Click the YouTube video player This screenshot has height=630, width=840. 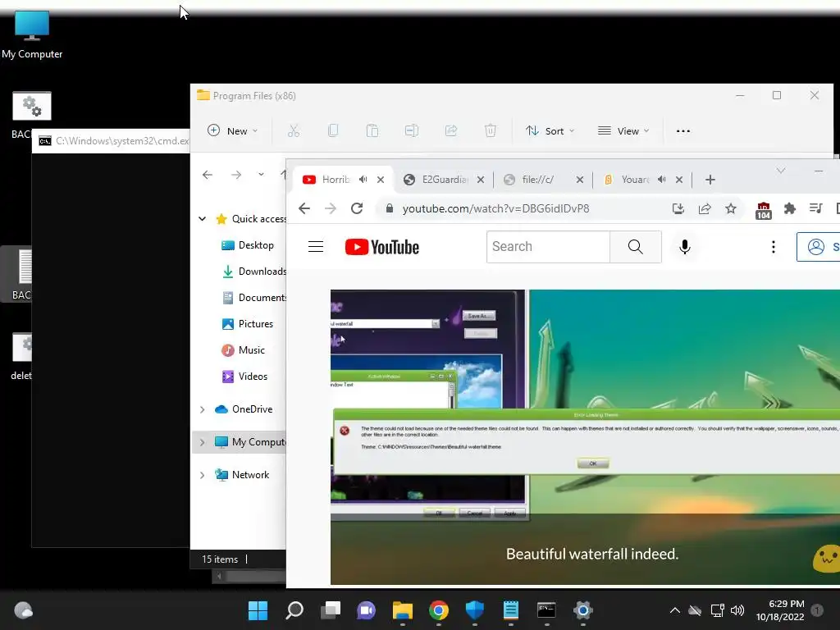pos(585,436)
